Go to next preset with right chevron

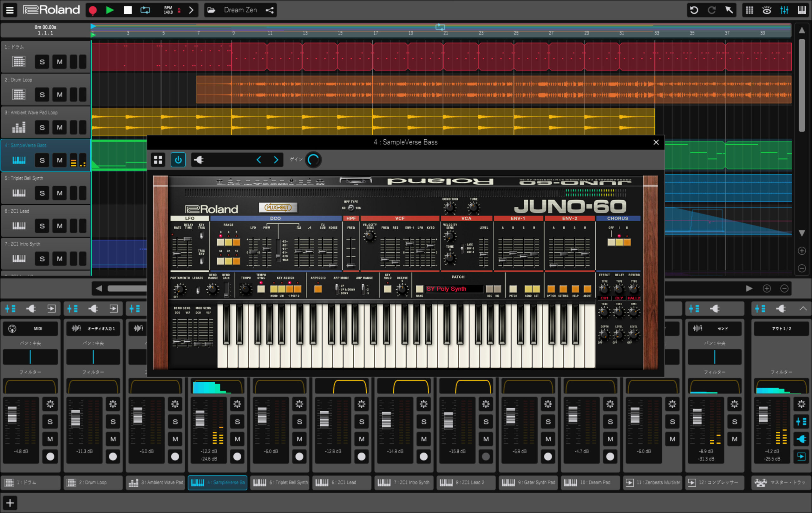coord(276,160)
